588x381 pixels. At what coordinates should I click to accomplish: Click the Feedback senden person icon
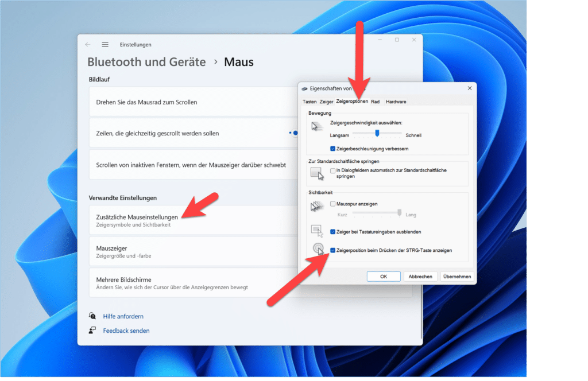(x=92, y=331)
